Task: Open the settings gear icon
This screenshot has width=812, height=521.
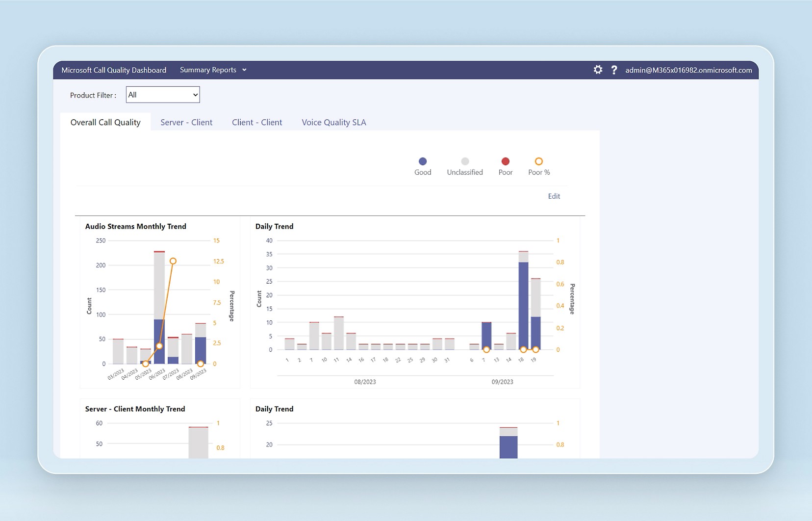Action: coord(598,70)
